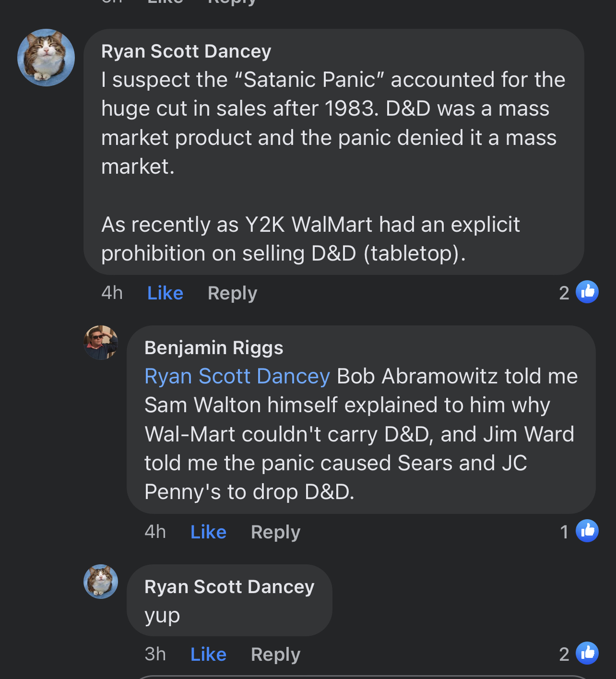
Task: Reply to the Satanic Panic comment
Action: (x=232, y=293)
